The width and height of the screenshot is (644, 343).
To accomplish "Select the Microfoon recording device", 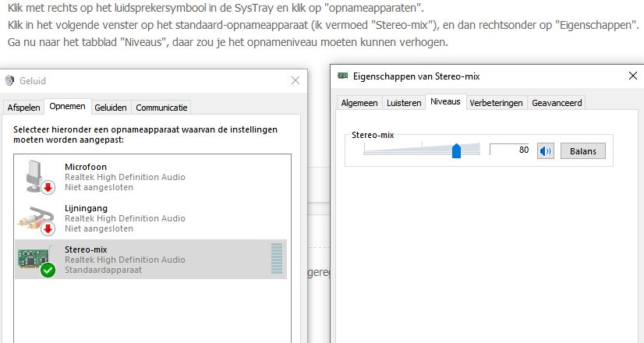I will 151,177.
